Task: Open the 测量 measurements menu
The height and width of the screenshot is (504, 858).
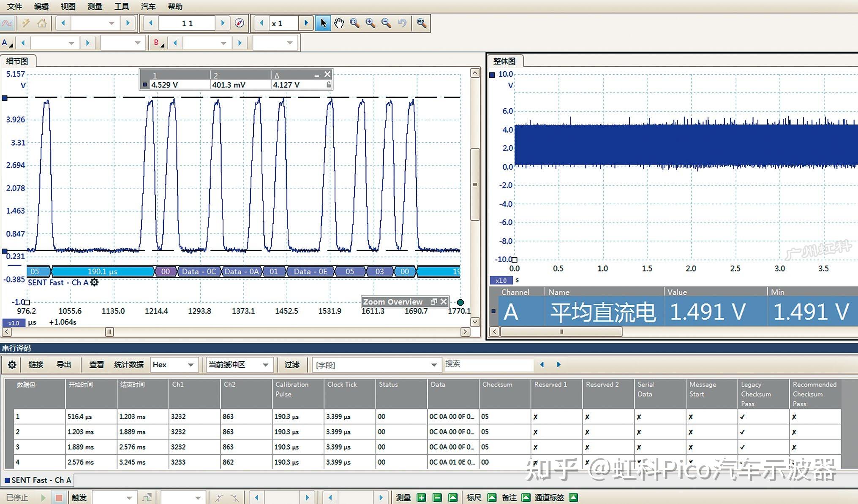Action: click(95, 6)
